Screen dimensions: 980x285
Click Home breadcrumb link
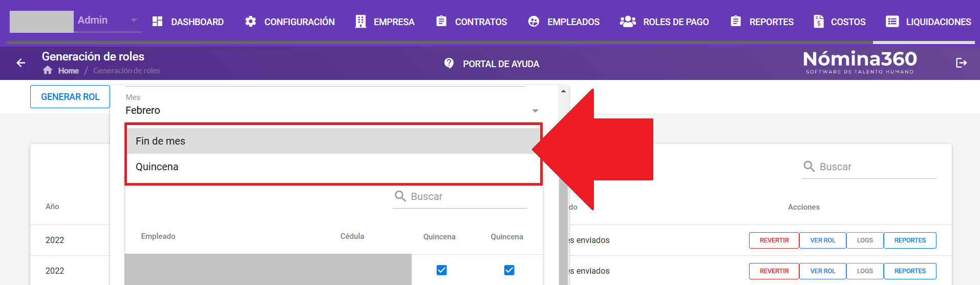click(x=69, y=71)
